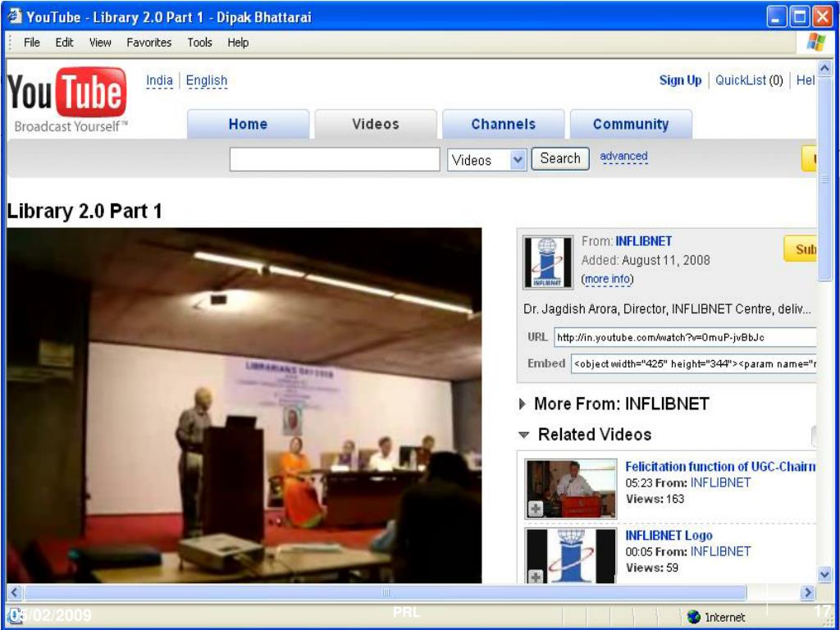Click the horizontal scrollbar thumb
This screenshot has height=630, width=840.
pos(386,592)
